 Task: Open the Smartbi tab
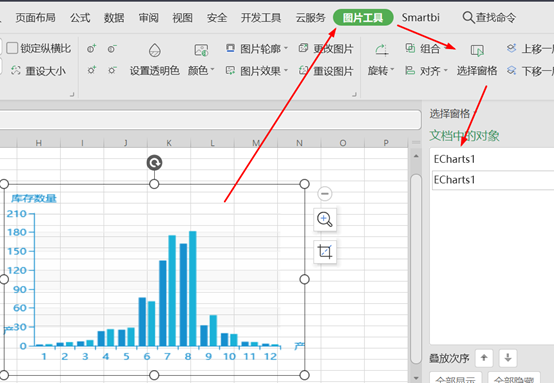pos(420,17)
